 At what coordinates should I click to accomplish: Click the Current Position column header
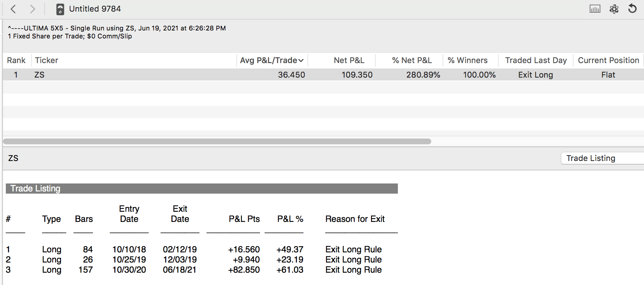pos(608,61)
